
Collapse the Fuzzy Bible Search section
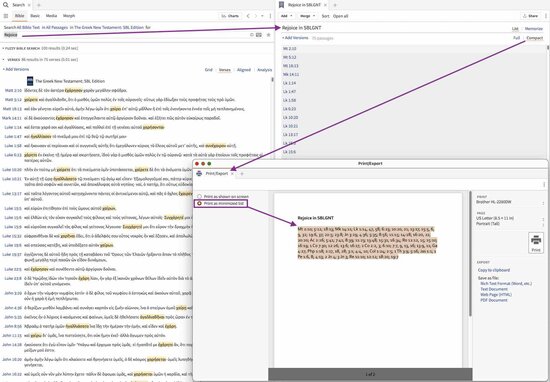point(3,48)
